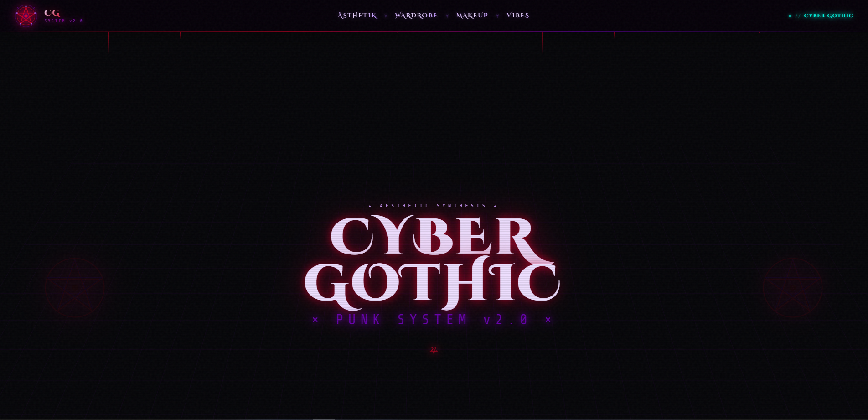The height and width of the screenshot is (420, 868).
Task: Click the × mark left of PUNK SYSTEM
Action: pos(315,320)
